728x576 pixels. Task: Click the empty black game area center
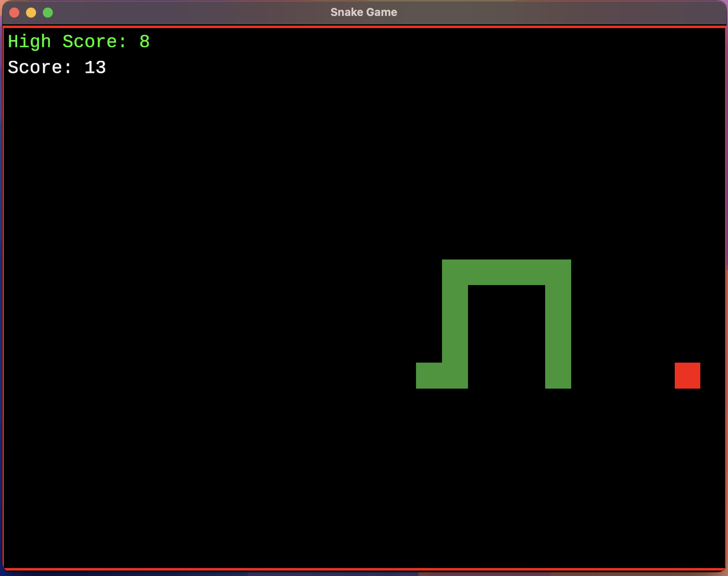pos(210,293)
